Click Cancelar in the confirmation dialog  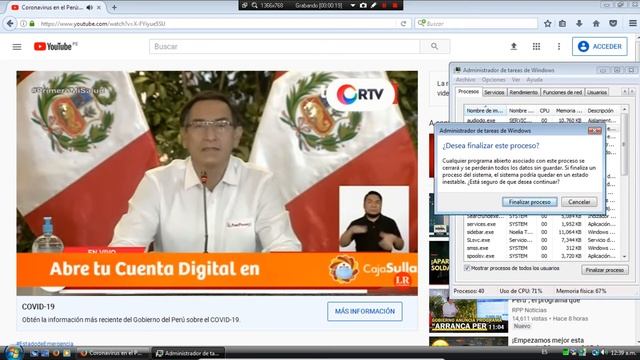click(579, 202)
